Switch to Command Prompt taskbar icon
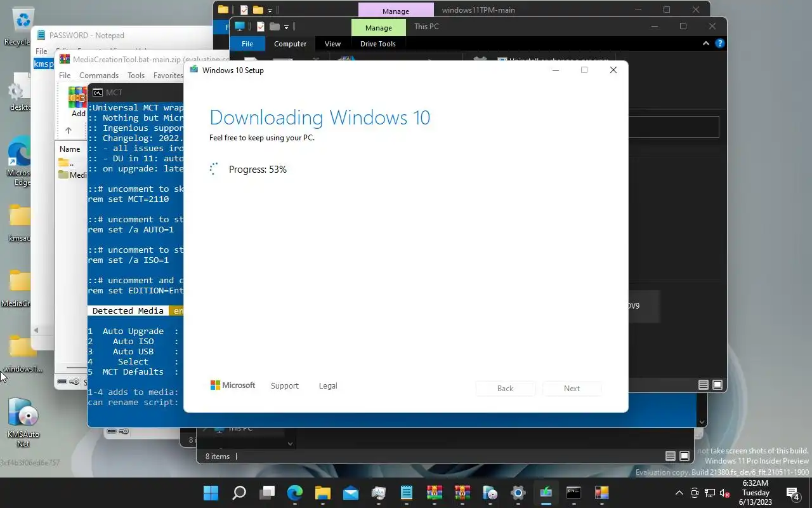This screenshot has height=508, width=812. [573, 493]
